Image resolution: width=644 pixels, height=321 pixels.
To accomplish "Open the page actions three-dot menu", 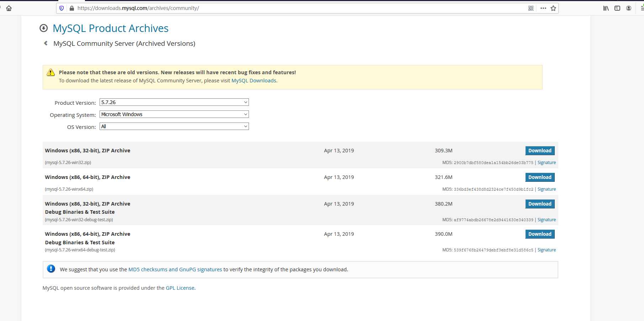I will coord(543,8).
